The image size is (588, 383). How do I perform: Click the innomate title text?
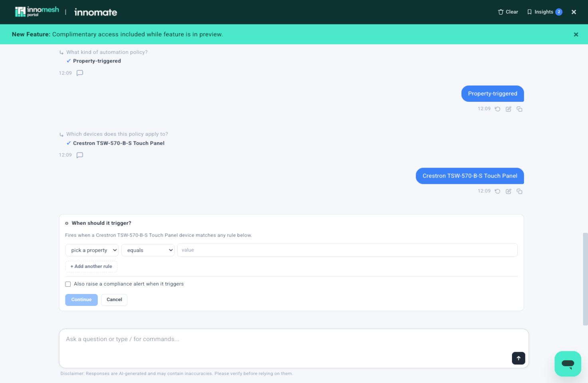pyautogui.click(x=96, y=12)
